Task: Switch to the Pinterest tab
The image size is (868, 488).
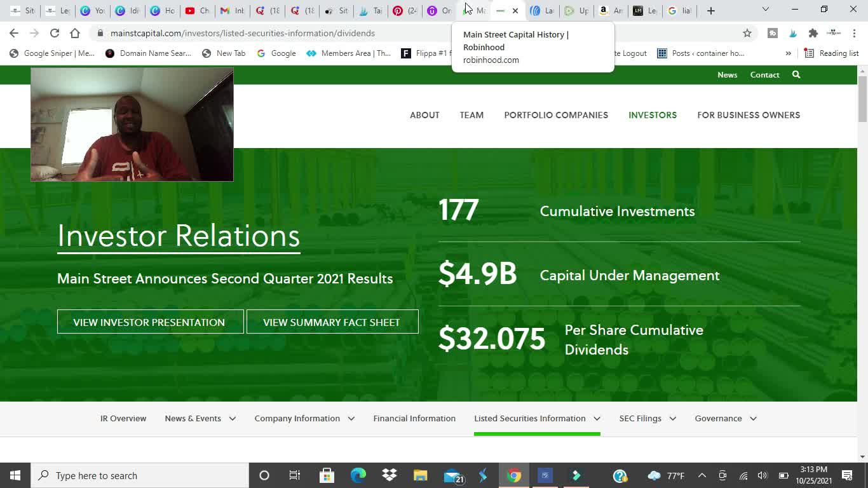Action: [x=405, y=10]
